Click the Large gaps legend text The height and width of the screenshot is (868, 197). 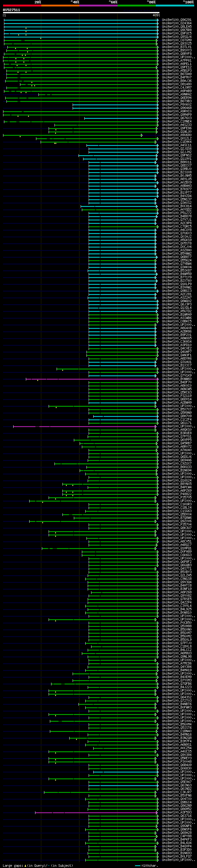click(x=37, y=865)
